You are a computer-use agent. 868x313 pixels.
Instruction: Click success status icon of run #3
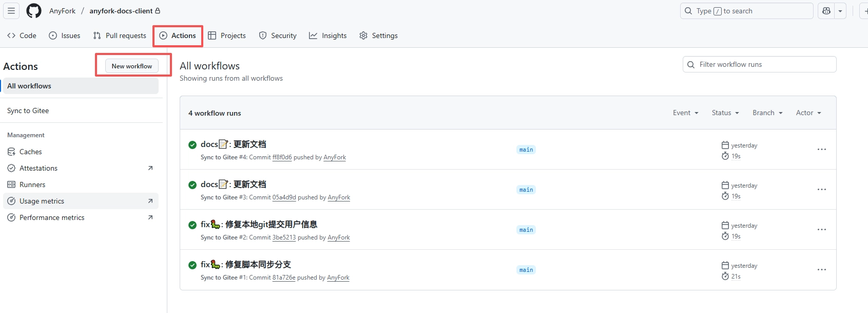(192, 185)
